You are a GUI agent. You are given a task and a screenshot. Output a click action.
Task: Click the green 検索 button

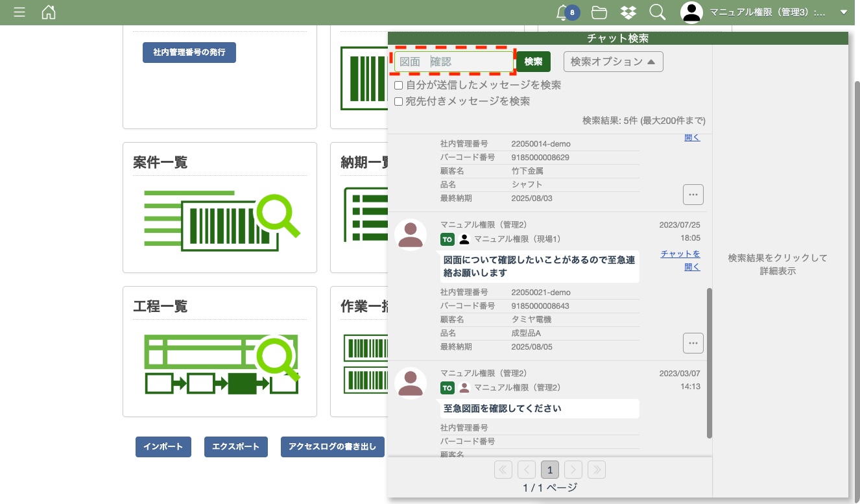(x=533, y=62)
